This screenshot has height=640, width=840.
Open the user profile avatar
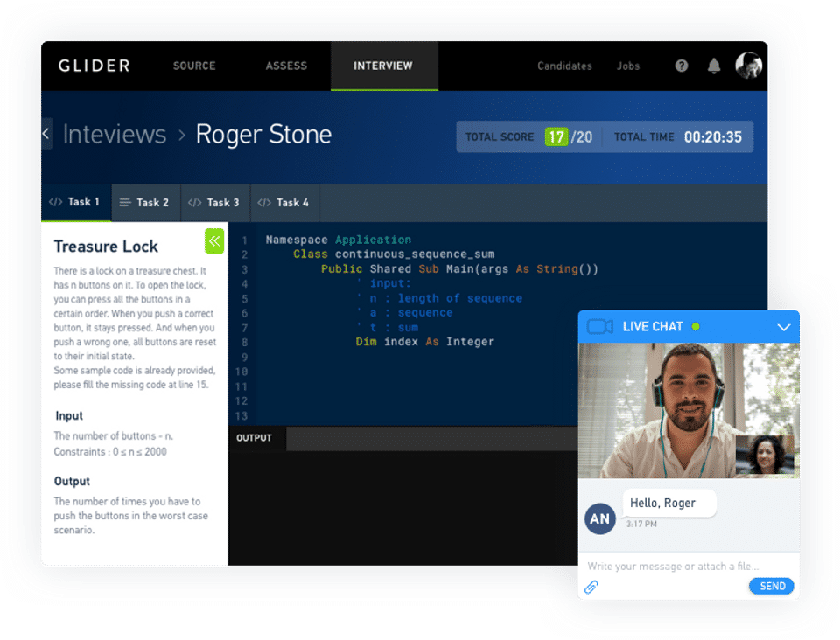tap(748, 66)
